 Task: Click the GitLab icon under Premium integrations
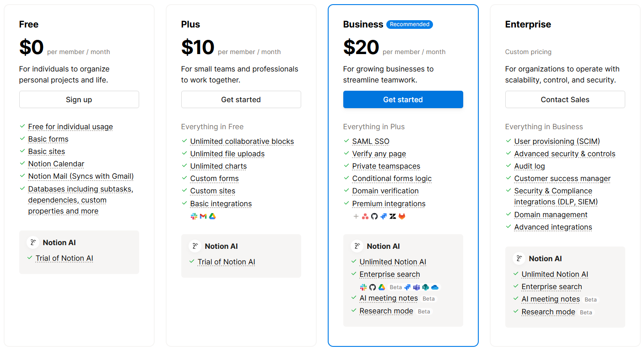pos(402,216)
